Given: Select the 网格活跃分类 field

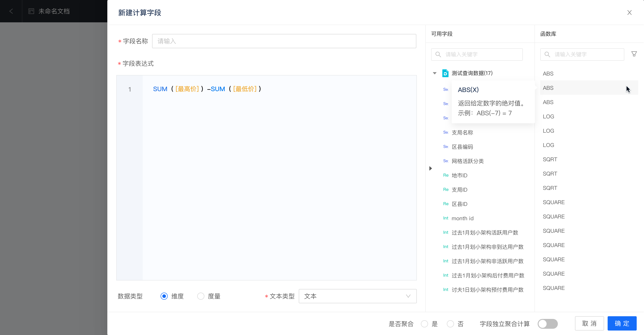Looking at the screenshot, I should coord(468,161).
